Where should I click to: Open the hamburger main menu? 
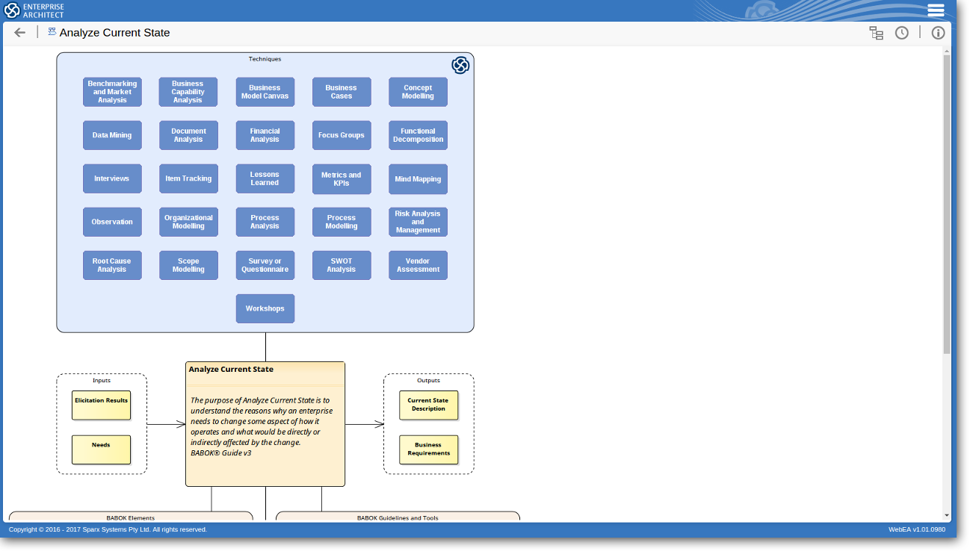point(936,10)
